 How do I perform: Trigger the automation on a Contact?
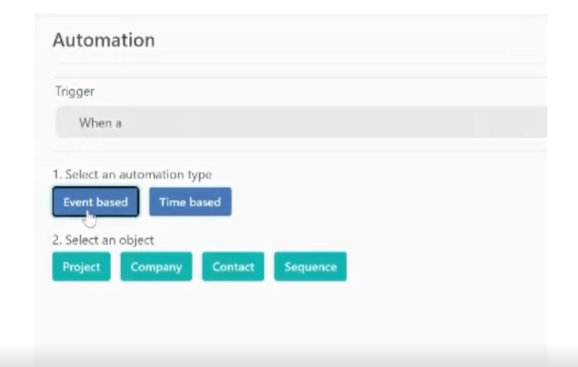pos(233,266)
